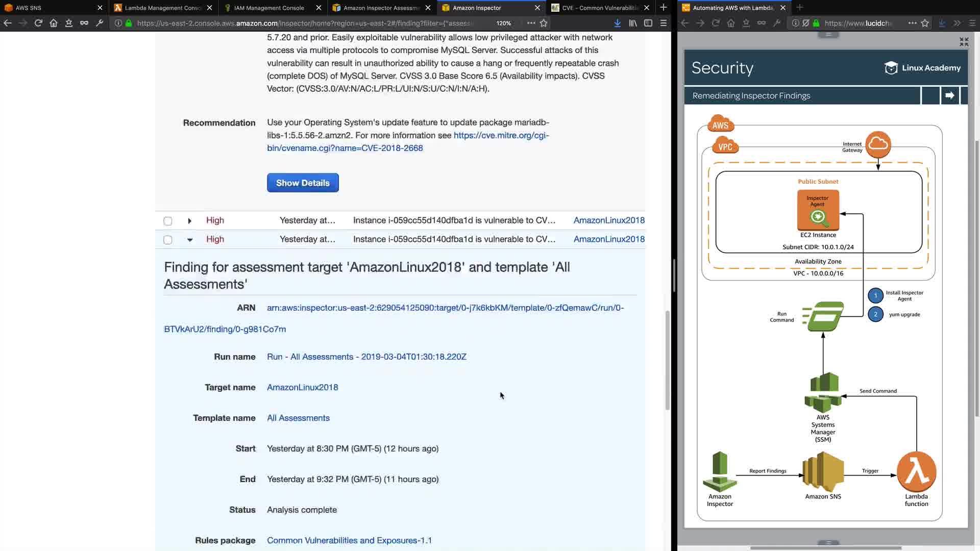Open page actions three-dot menu in address bar

[531, 23]
